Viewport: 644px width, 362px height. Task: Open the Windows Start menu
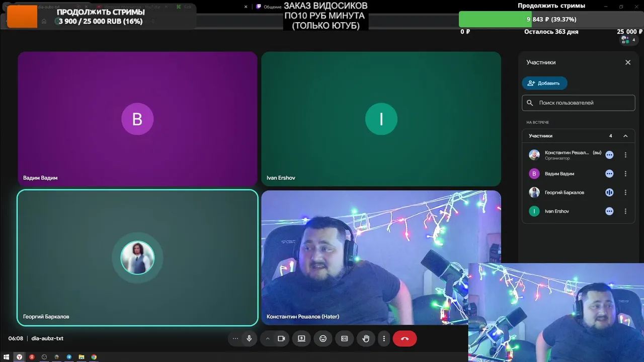[7, 357]
